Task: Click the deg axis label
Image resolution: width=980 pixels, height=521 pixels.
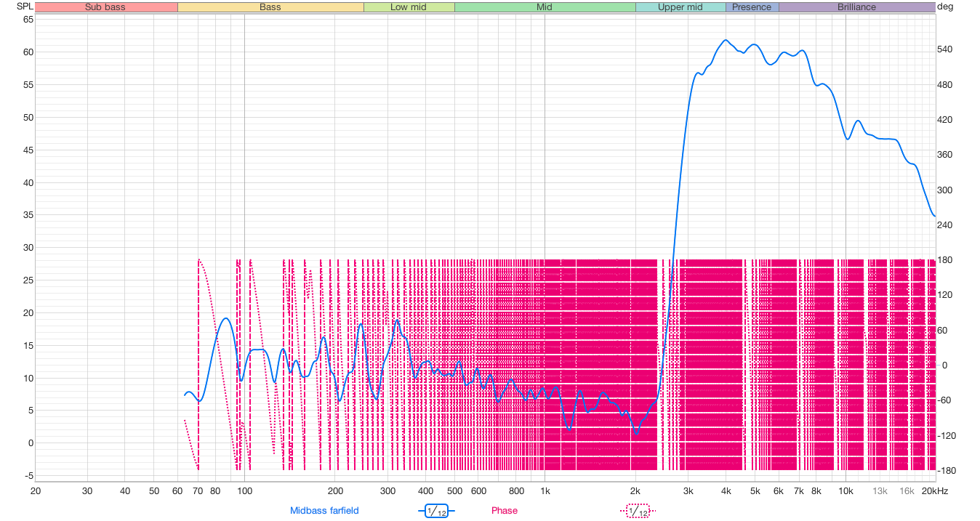Action: pyautogui.click(x=946, y=7)
